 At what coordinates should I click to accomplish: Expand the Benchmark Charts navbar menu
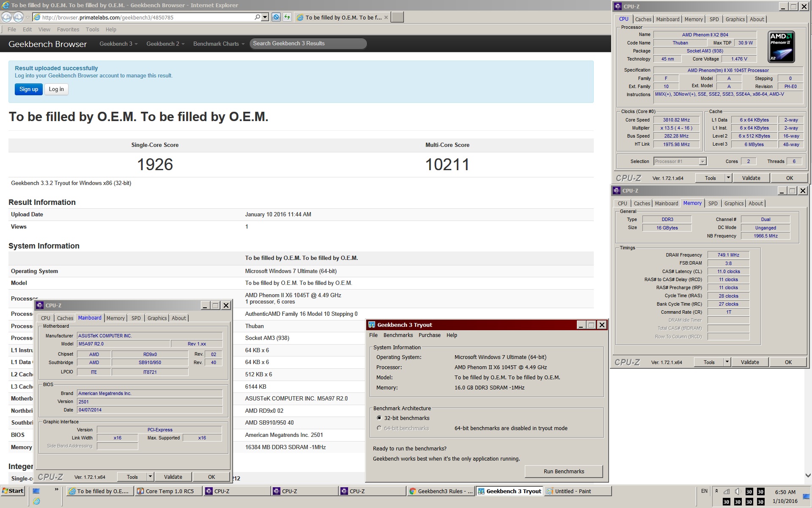[x=219, y=44]
